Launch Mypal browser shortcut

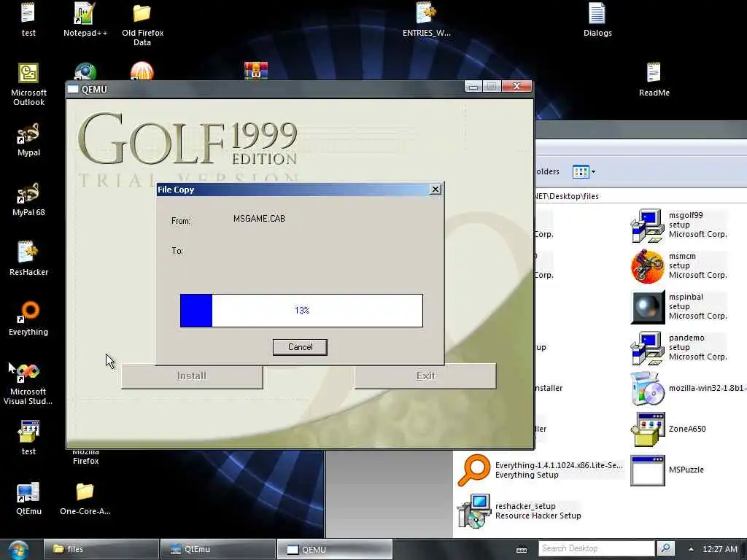[28, 140]
